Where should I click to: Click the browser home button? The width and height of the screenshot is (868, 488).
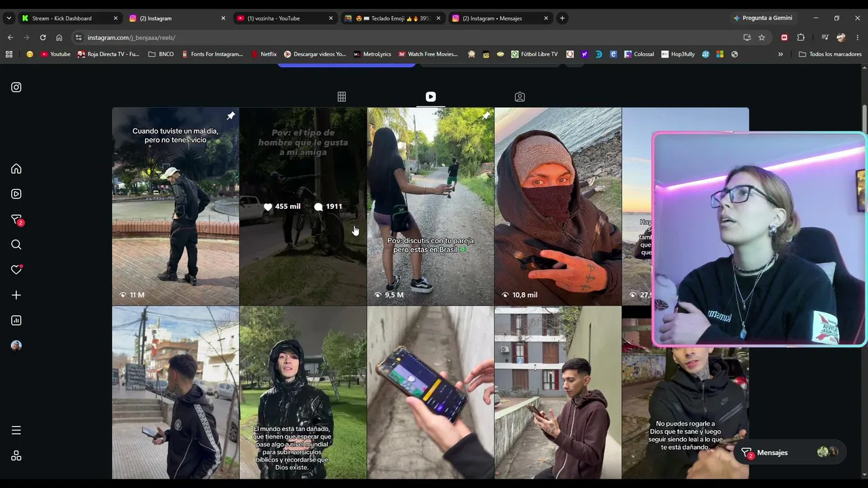[59, 37]
